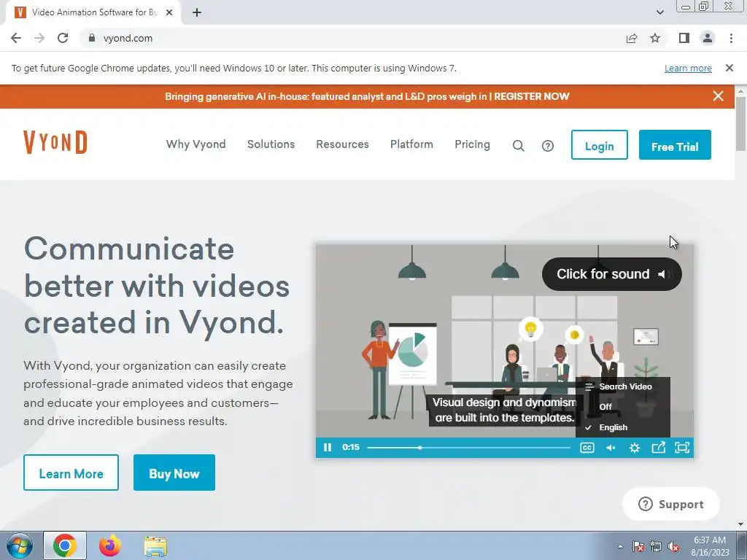Click the Login button

tap(600, 145)
